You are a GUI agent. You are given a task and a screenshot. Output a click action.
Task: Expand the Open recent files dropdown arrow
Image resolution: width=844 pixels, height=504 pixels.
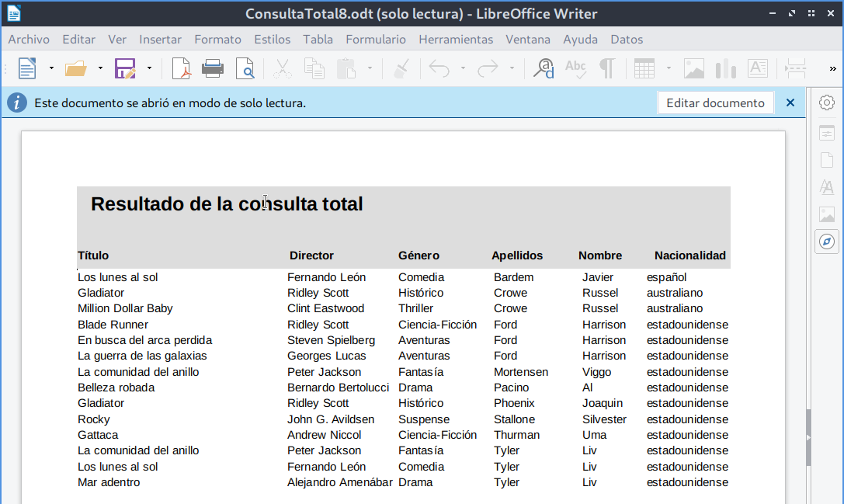pos(100,68)
